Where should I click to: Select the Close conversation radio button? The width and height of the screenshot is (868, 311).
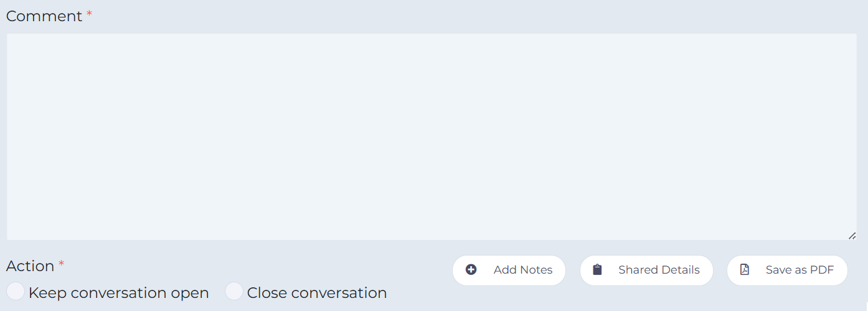pos(234,291)
